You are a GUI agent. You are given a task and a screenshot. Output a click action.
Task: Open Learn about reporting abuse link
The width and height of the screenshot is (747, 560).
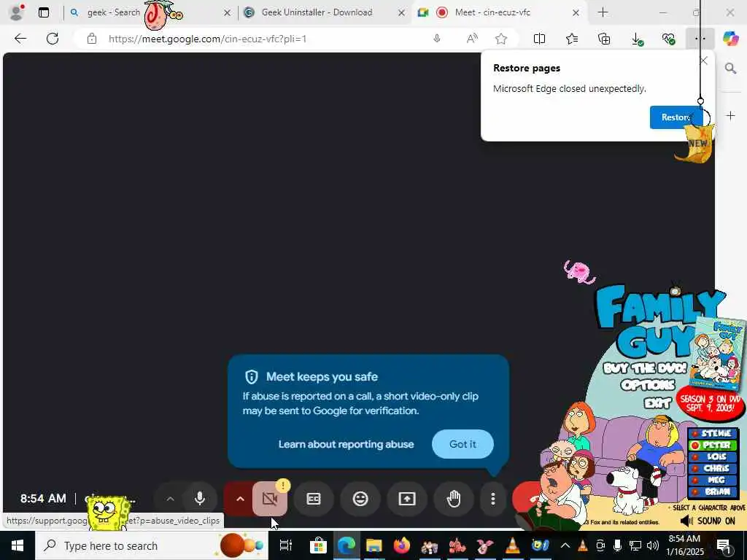(x=346, y=444)
